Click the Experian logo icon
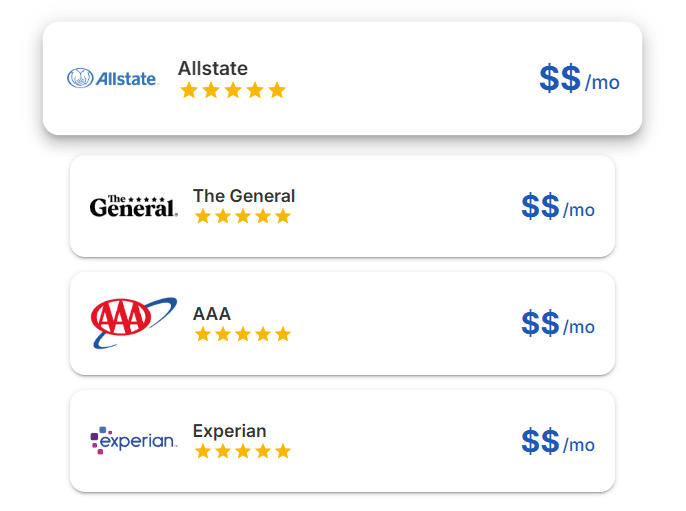This screenshot has width=686, height=511. pos(133,440)
